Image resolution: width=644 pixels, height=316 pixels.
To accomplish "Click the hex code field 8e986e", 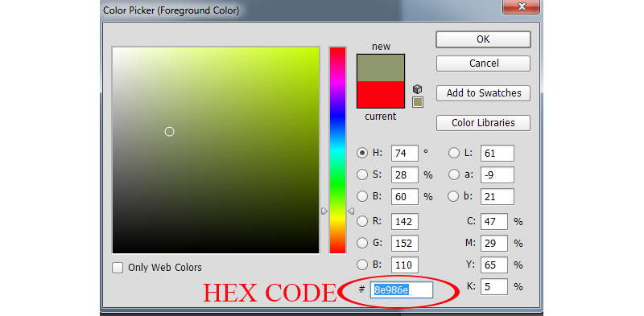I will 401,289.
